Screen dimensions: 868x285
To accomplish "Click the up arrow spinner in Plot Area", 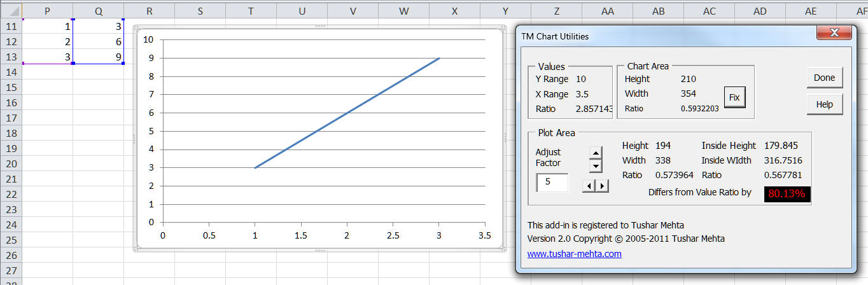I will tap(596, 153).
